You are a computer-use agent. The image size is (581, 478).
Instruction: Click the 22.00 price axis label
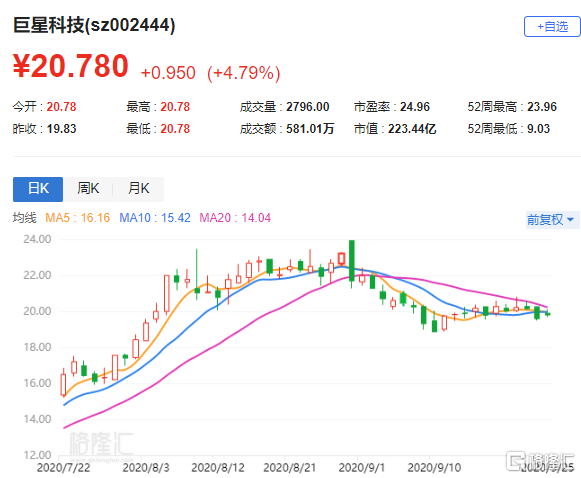(x=37, y=275)
